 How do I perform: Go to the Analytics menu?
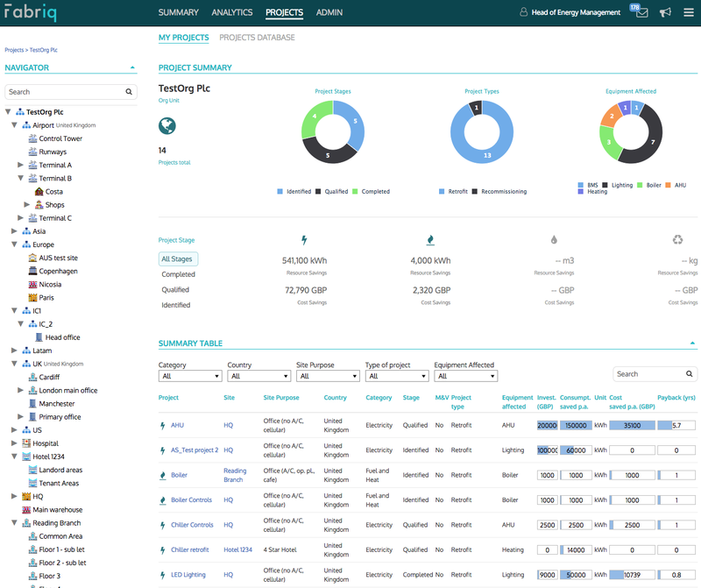click(x=232, y=12)
